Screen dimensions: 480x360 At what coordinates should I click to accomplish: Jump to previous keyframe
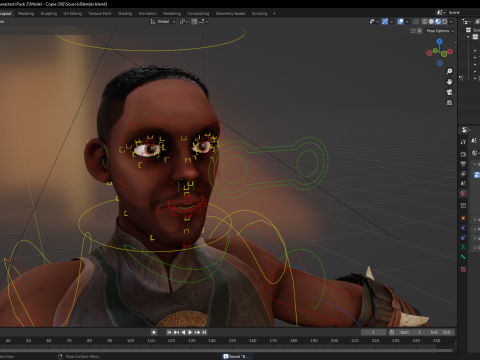click(176, 332)
